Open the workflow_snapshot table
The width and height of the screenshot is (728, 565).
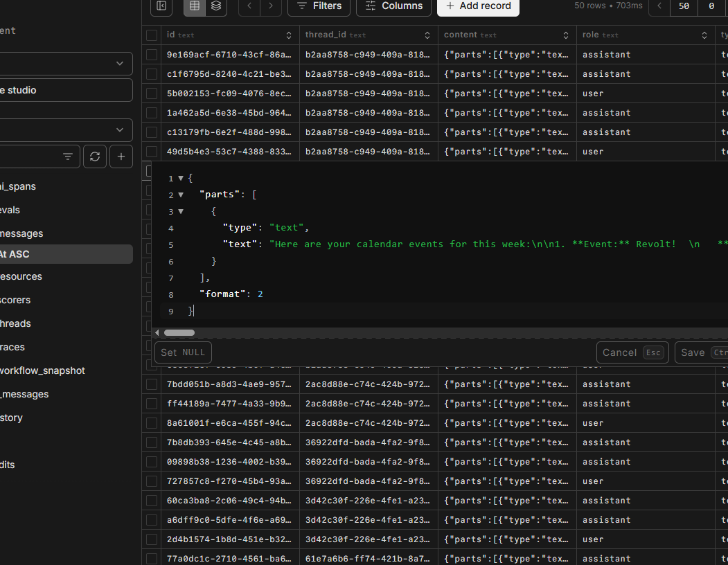tap(43, 370)
